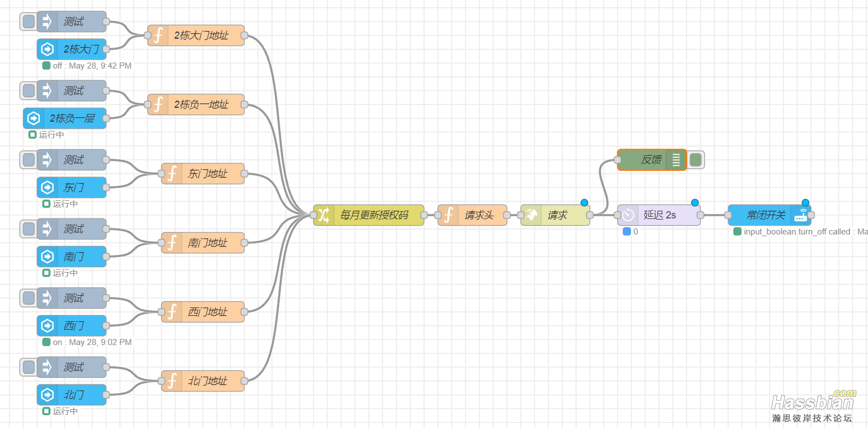Click the 运行中 status under 北门
Viewport: 868px width, 428px height.
pyautogui.click(x=65, y=411)
